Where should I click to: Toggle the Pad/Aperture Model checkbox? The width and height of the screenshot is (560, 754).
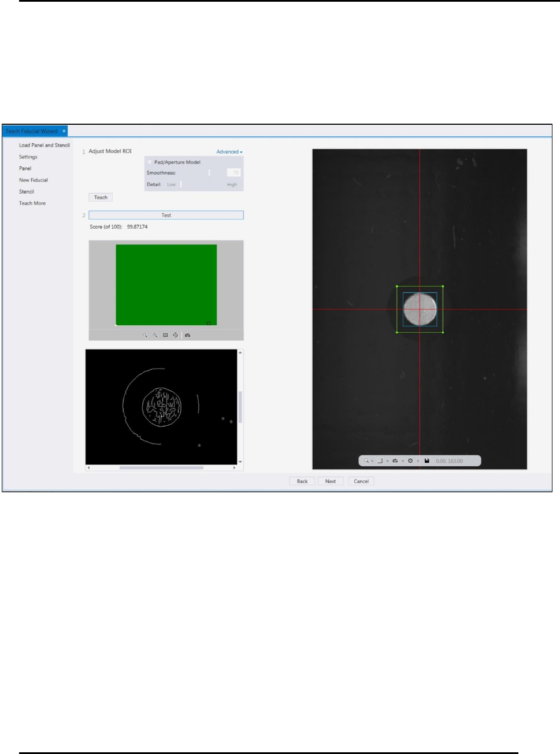[x=150, y=162]
